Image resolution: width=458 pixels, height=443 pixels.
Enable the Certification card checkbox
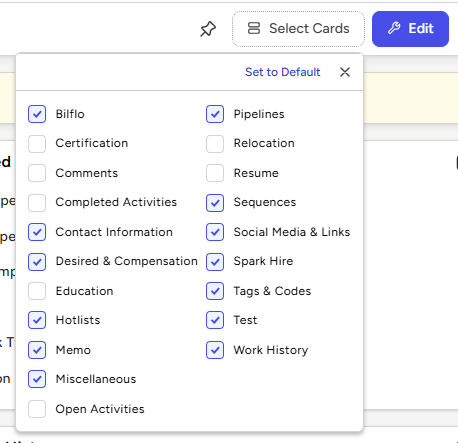(37, 144)
